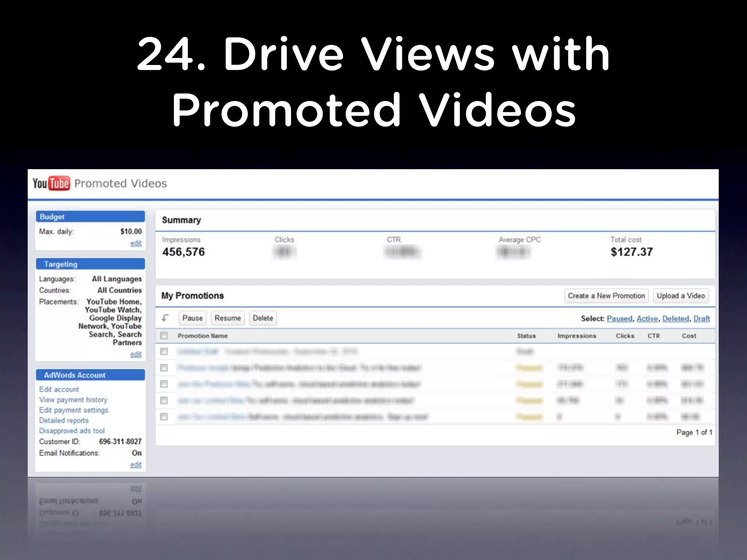The height and width of the screenshot is (560, 747).
Task: Check the second promotion row checkbox
Action: click(x=164, y=367)
